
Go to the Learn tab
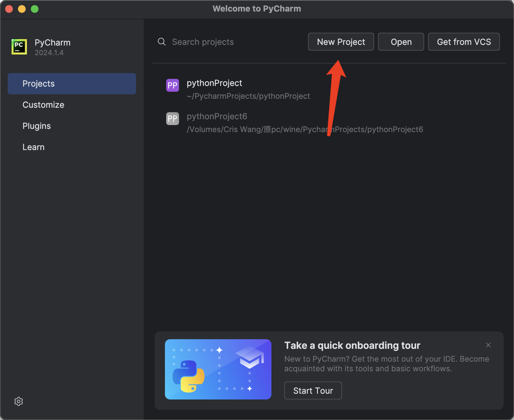tap(72, 147)
